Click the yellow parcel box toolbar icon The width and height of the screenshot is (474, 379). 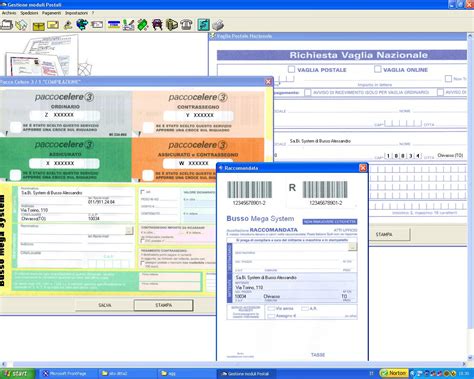[38, 25]
